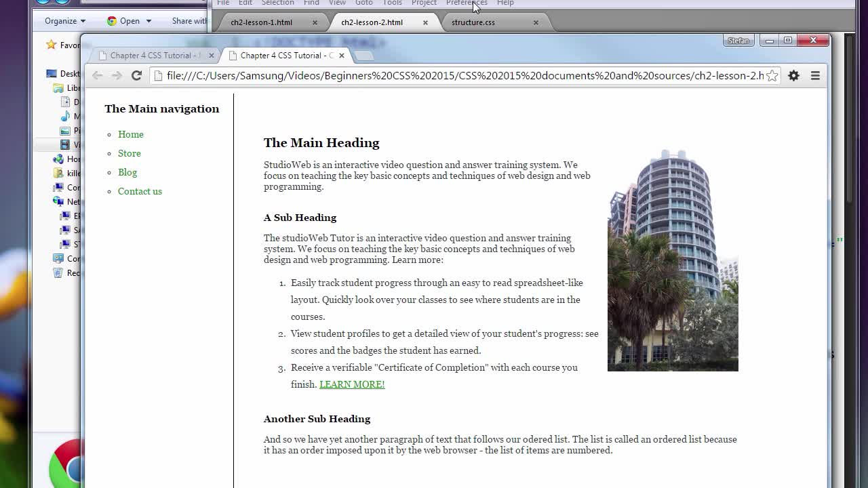Viewport: 868px width, 488px height.
Task: Click the address bar URL field
Action: point(465,75)
